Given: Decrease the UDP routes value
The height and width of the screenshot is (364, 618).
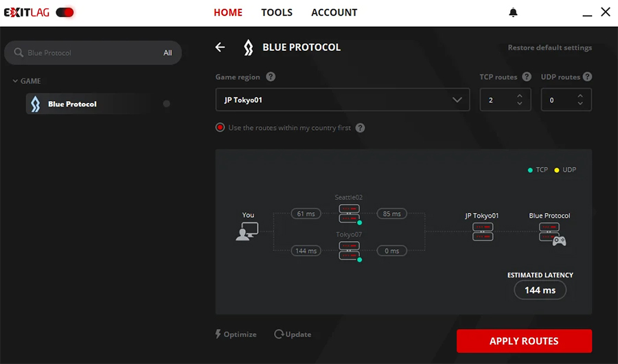Looking at the screenshot, I should [x=580, y=103].
